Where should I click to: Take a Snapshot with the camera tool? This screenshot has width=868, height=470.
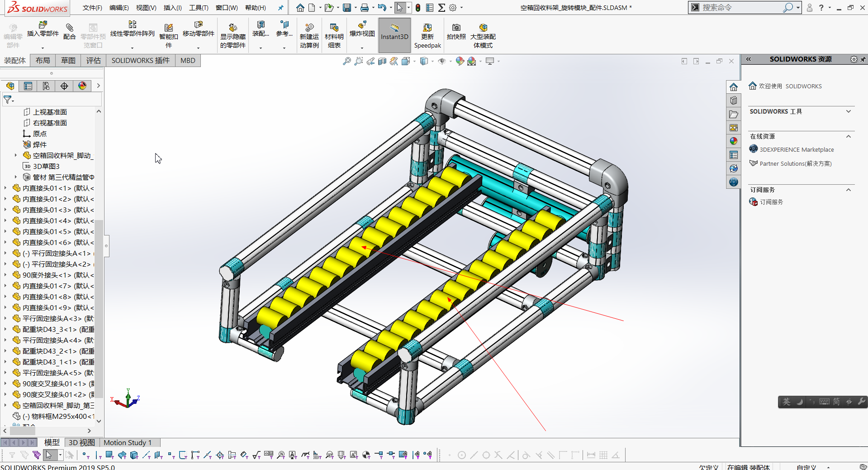(456, 32)
